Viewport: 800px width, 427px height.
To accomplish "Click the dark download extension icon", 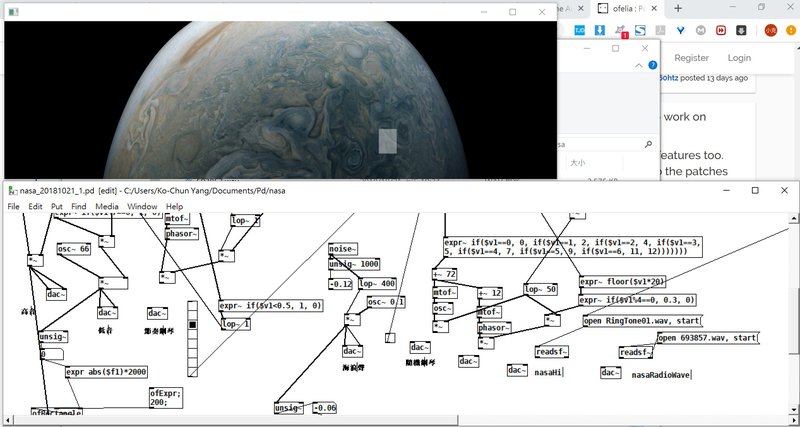I will point(741,31).
